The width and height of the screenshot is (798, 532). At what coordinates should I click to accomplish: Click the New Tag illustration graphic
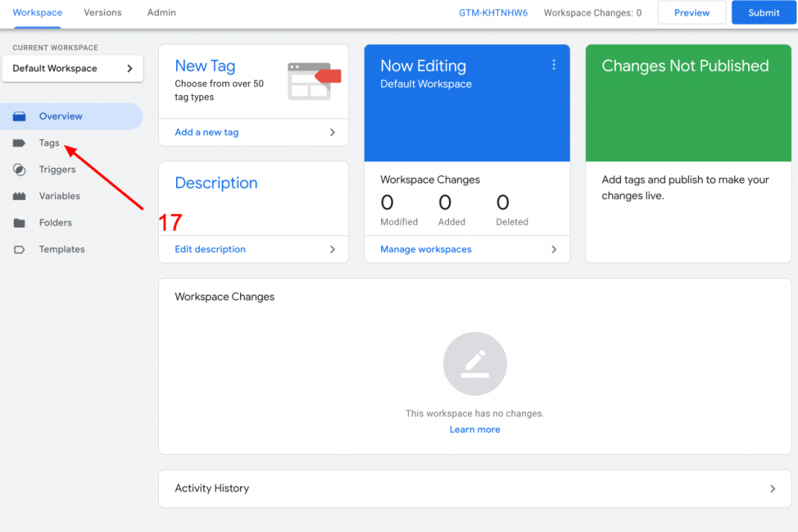click(x=314, y=81)
